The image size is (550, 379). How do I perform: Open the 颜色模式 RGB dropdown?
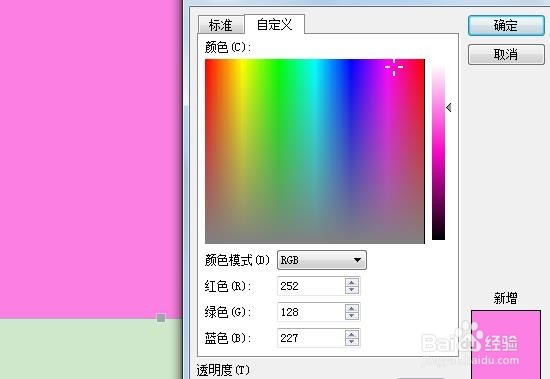322,260
